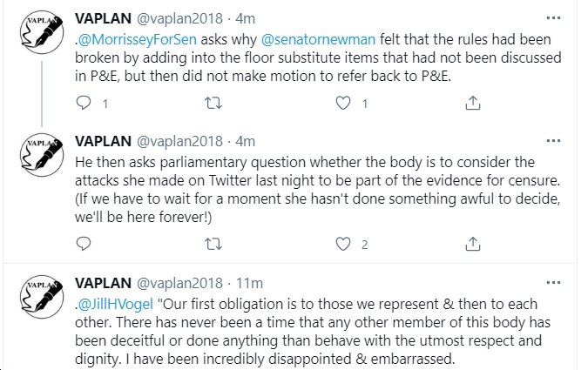Reply to the @MorrisseyForSen tweet
The image size is (588, 370).
[84, 103]
